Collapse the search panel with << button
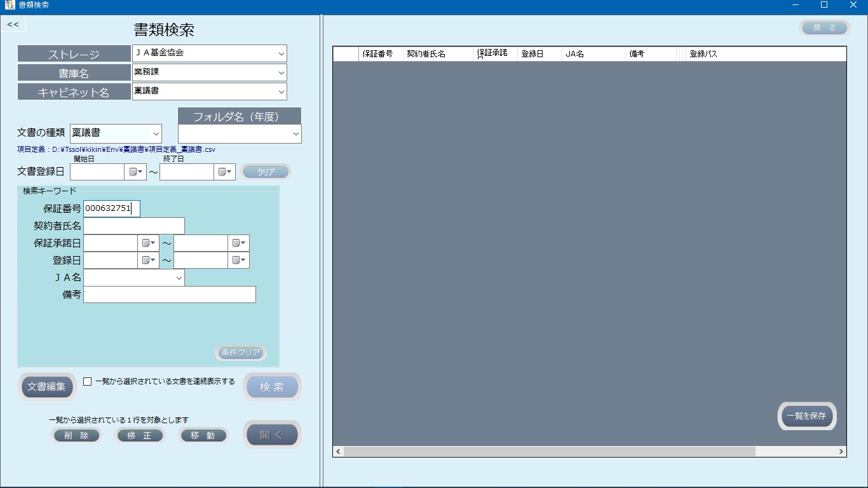 tap(13, 25)
